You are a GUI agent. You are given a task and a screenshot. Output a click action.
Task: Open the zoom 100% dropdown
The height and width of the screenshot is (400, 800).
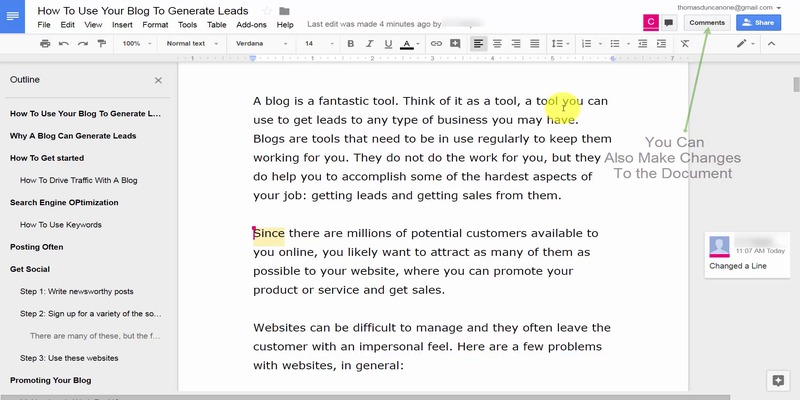(135, 44)
